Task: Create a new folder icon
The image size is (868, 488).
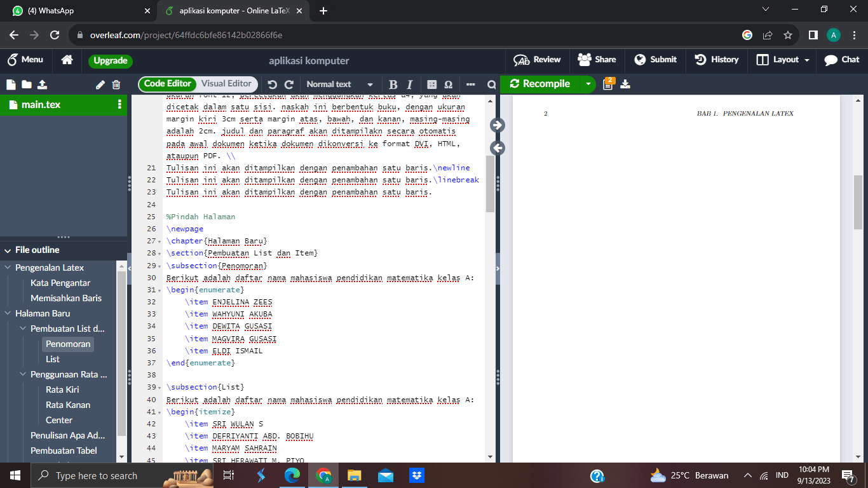Action: point(26,85)
